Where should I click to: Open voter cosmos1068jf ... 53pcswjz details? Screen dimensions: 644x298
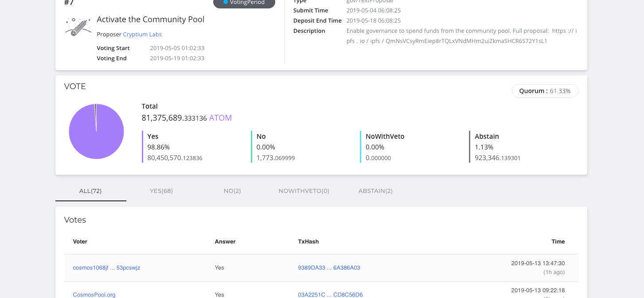tap(106, 267)
